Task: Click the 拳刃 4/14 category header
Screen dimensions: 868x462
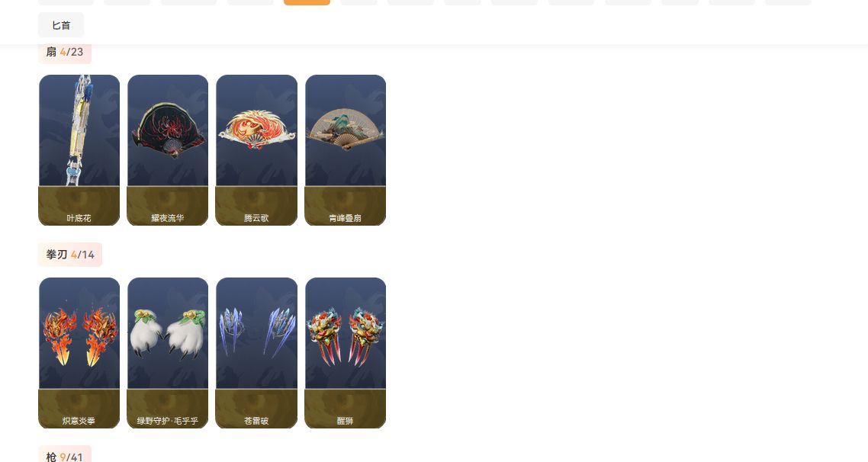Action: coord(70,255)
